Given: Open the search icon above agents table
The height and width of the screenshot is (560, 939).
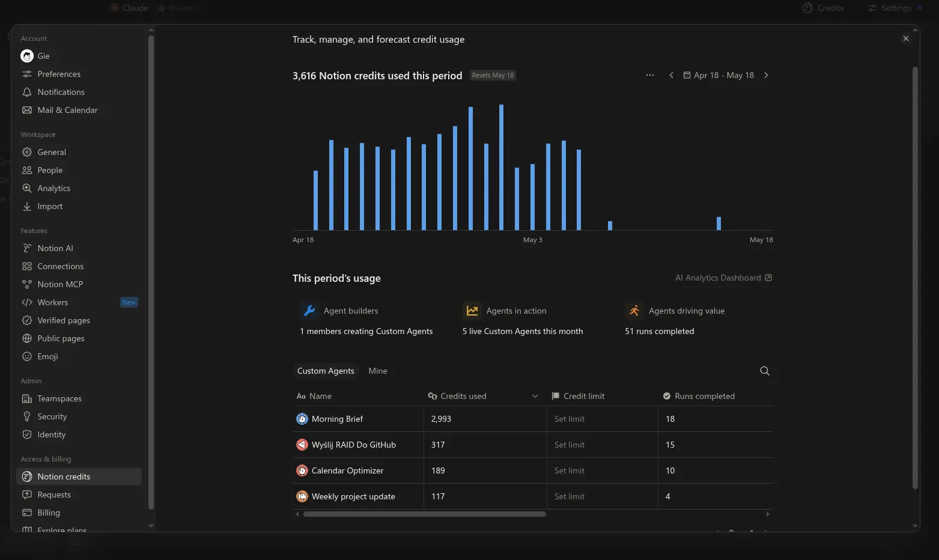Looking at the screenshot, I should [x=765, y=371].
